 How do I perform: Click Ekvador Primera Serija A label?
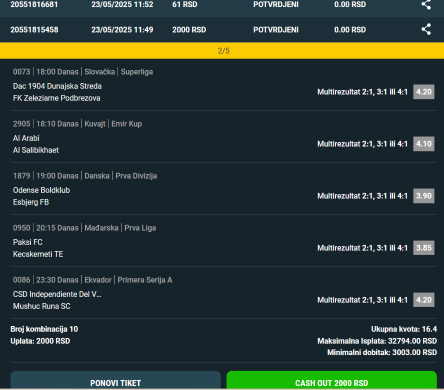128,280
